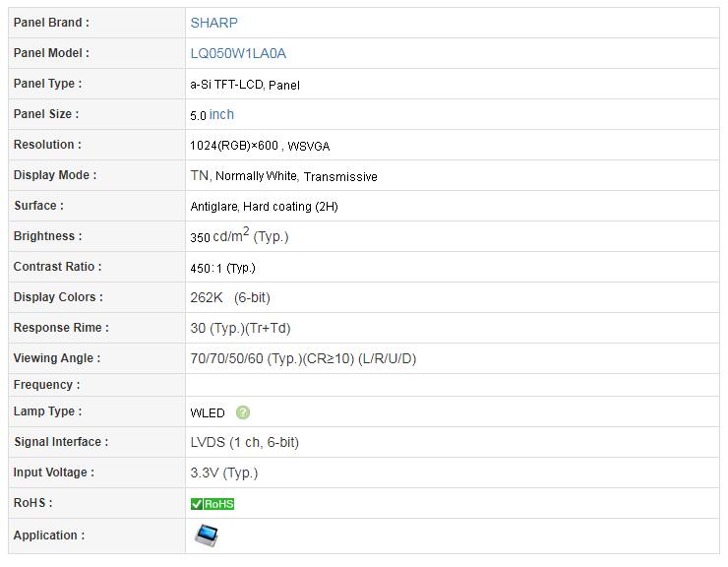
Task: Click the WLED lamp type text
Action: 207,412
